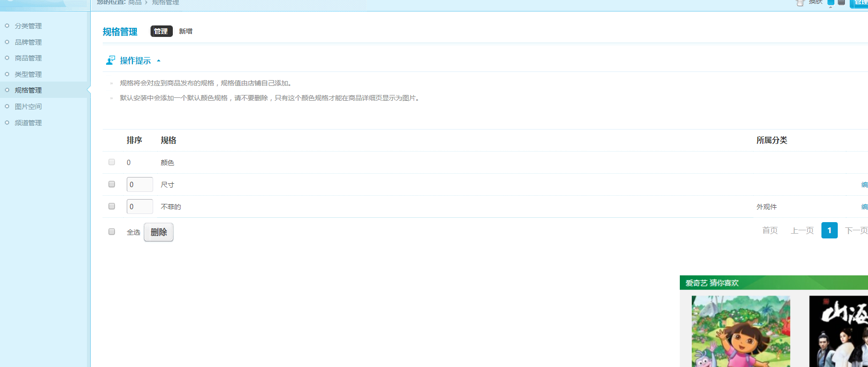868x367 pixels.
Task: Click the 换肤 shirt skin icon
Action: pyautogui.click(x=800, y=3)
